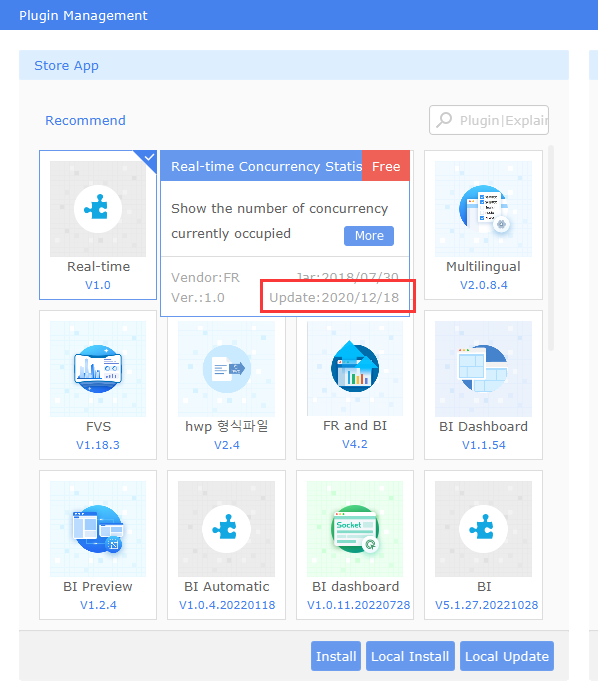Click the More button in plugin tooltip
The image size is (598, 685).
369,236
